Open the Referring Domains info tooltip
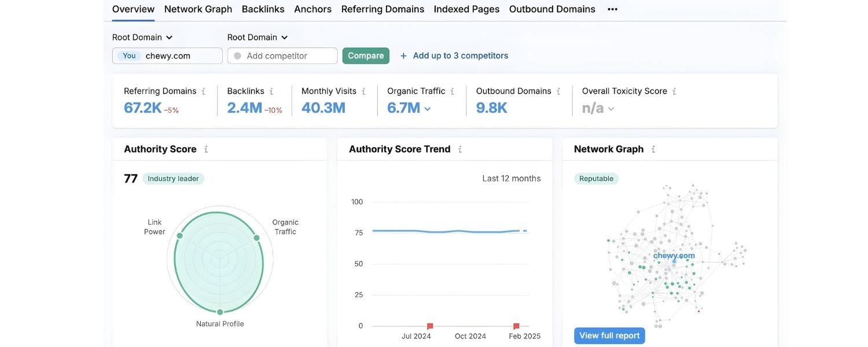Image resolution: width=868 pixels, height=347 pixels. pyautogui.click(x=204, y=91)
